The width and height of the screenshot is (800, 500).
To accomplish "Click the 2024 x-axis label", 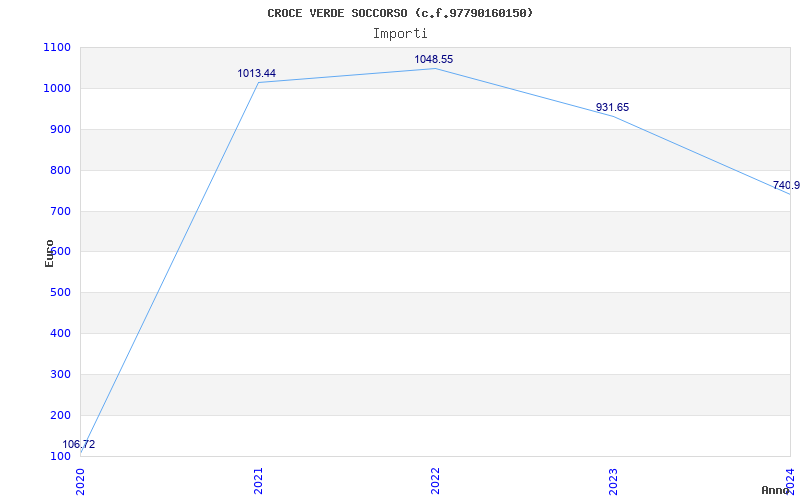I will click(790, 481).
